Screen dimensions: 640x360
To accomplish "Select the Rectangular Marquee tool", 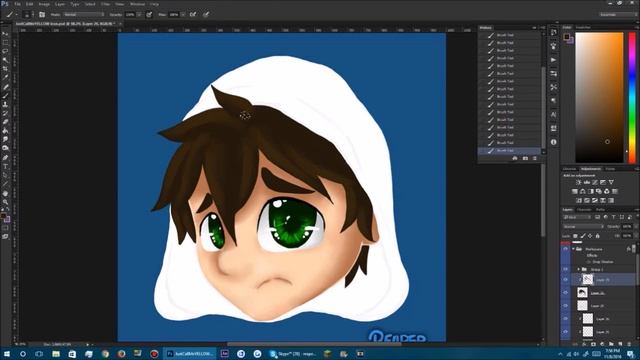I will [5, 42].
